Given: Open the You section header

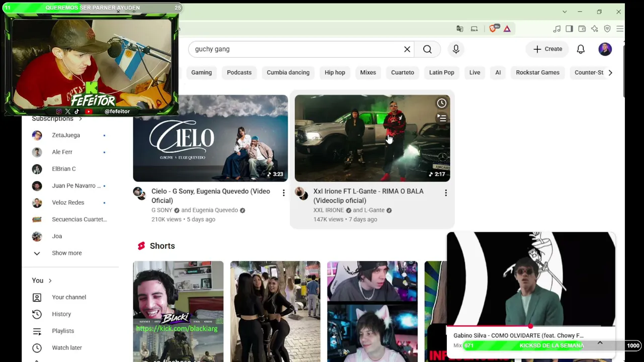Looking at the screenshot, I should [42, 281].
